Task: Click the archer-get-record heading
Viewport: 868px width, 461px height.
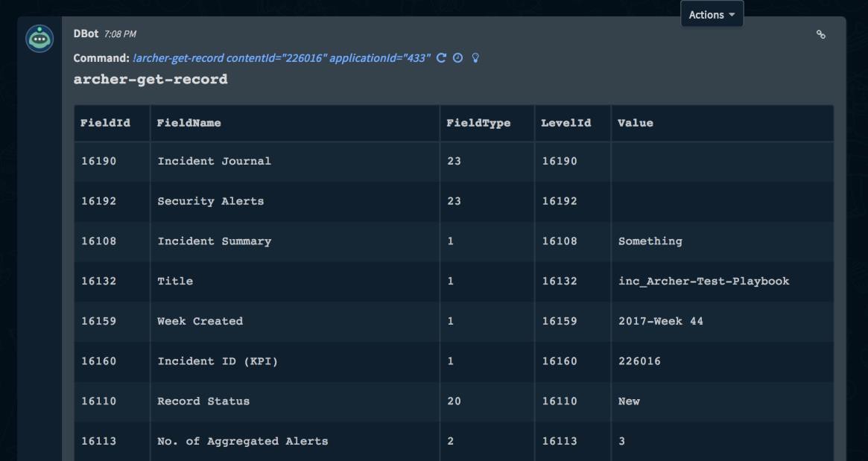Action: [151, 80]
